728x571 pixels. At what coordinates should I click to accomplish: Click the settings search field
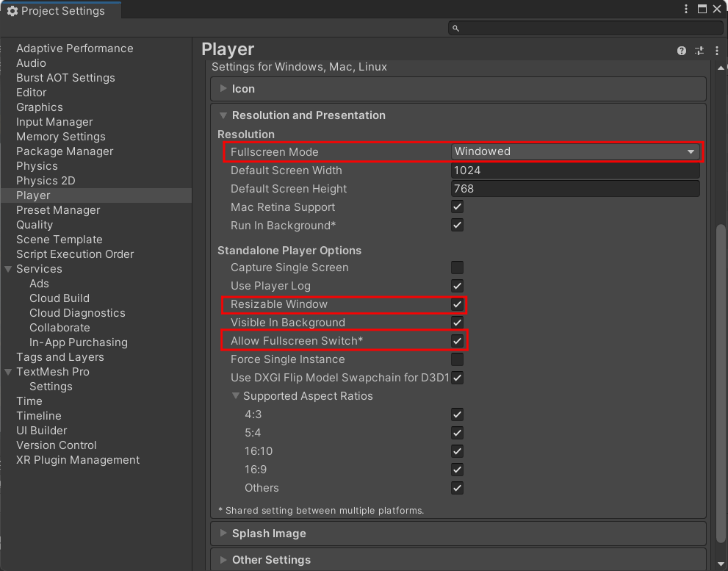point(585,29)
